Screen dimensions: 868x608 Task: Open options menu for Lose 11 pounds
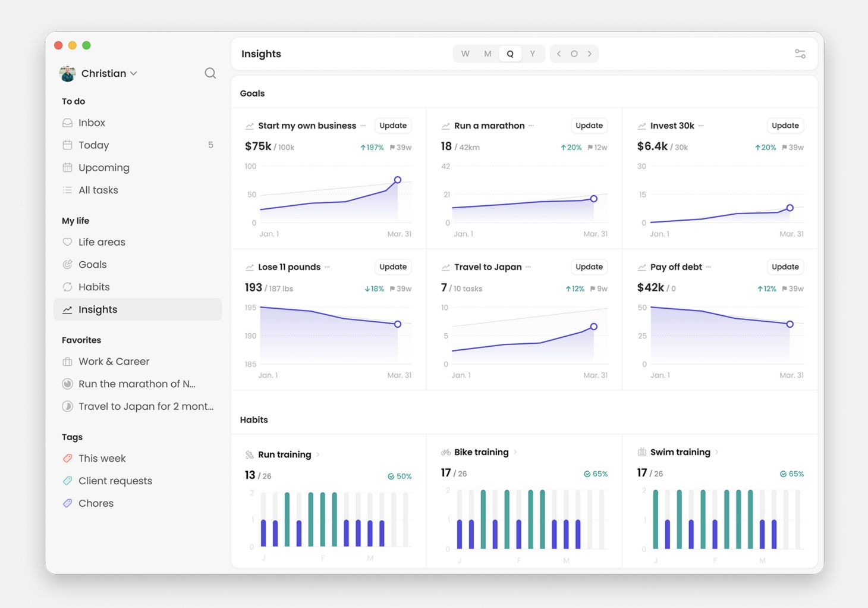(x=327, y=267)
